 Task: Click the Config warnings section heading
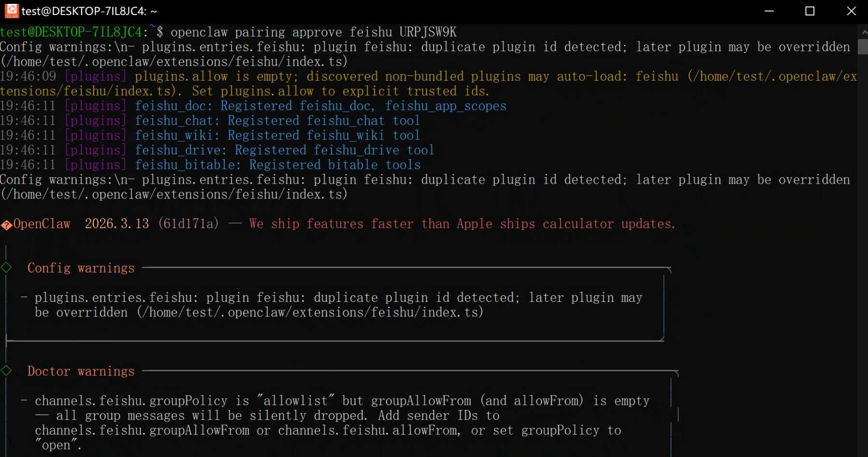[81, 268]
